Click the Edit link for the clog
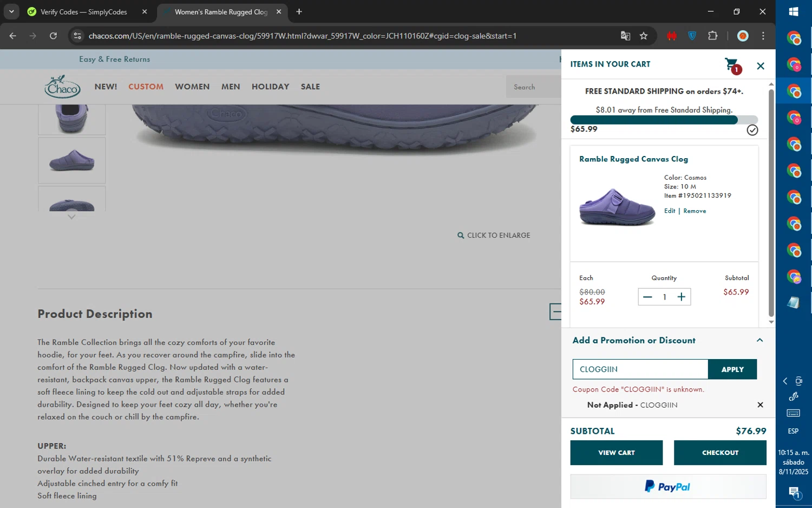This screenshot has width=812, height=508. coord(670,211)
